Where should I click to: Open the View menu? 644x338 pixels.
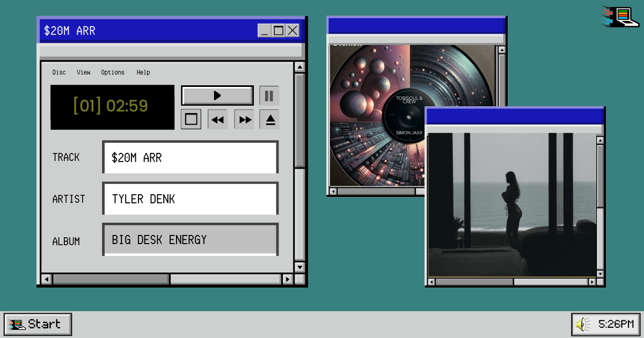coord(84,72)
